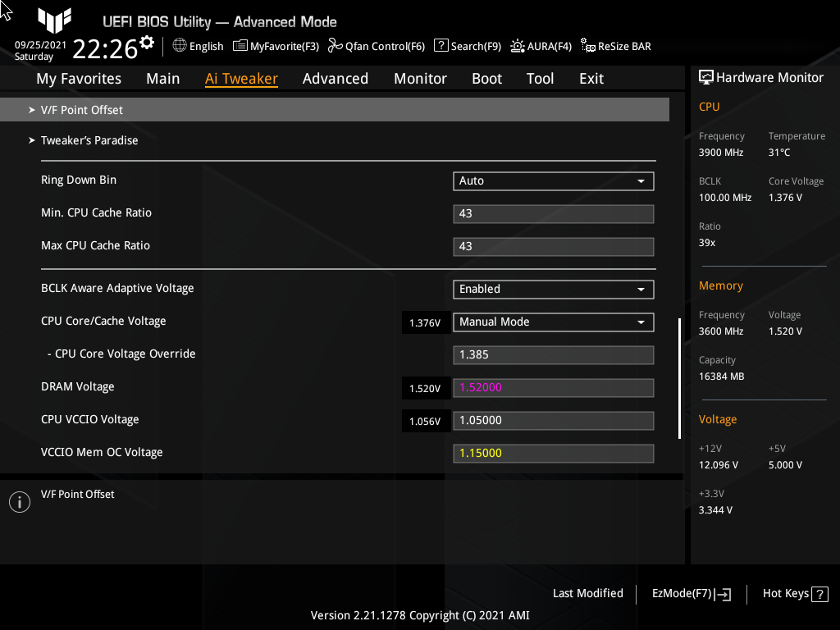840x630 pixels.
Task: Click the settings gear beside the clock
Action: click(147, 43)
